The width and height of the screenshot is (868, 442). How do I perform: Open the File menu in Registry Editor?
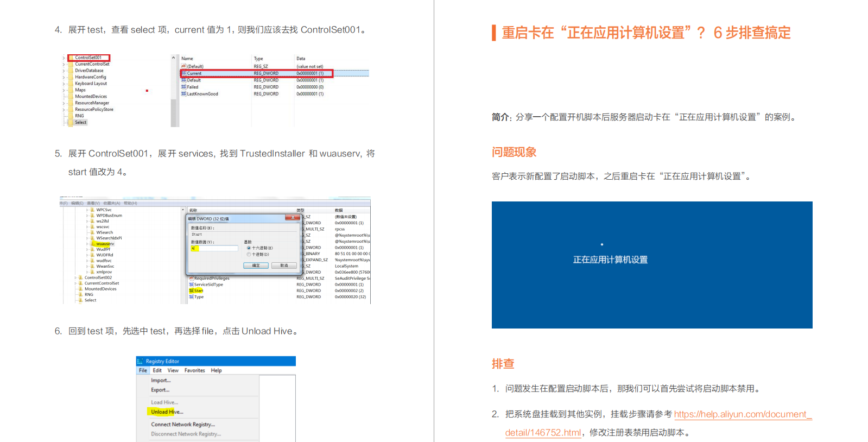pyautogui.click(x=143, y=370)
